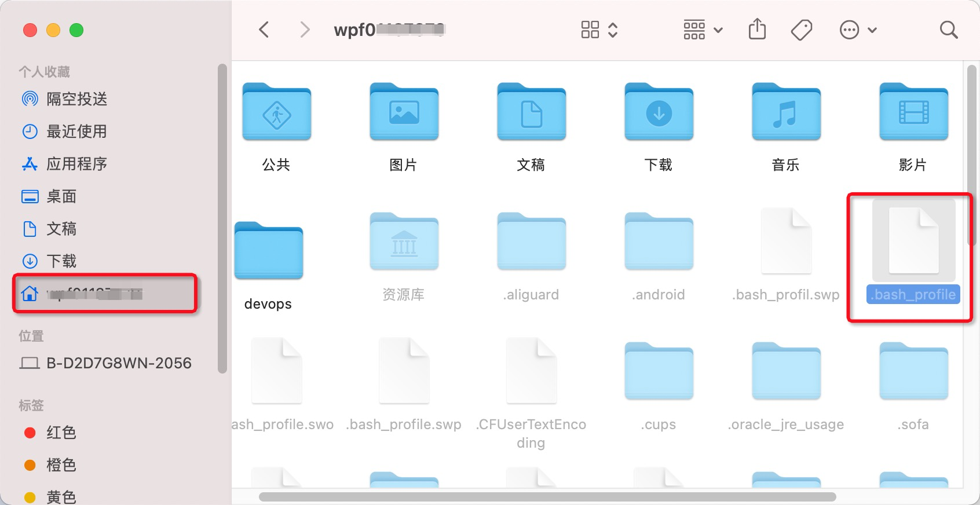Image resolution: width=980 pixels, height=505 pixels.
Task: Select the .CFUserTextEncoding file
Action: click(x=531, y=371)
